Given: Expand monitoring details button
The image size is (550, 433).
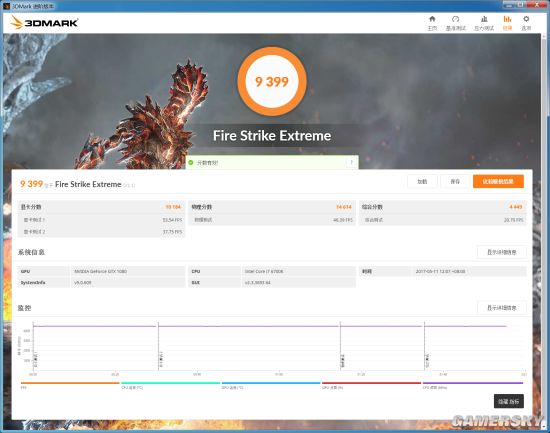Looking at the screenshot, I should point(502,308).
